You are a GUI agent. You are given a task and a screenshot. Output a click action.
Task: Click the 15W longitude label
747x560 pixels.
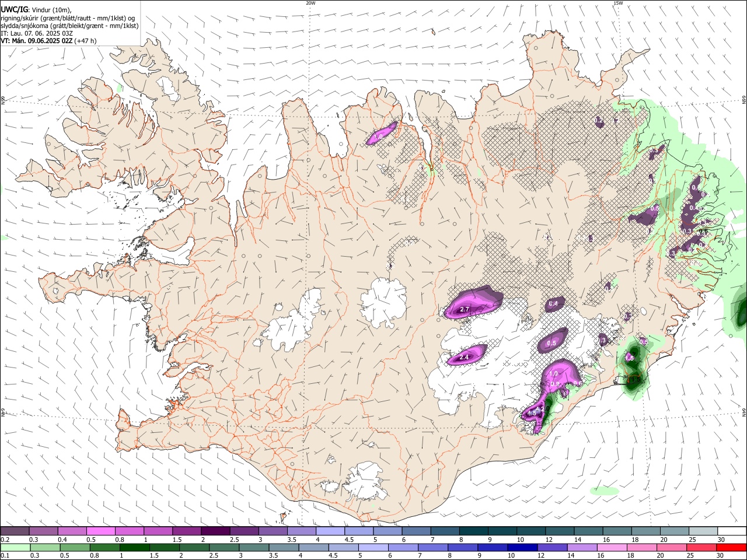point(618,3)
